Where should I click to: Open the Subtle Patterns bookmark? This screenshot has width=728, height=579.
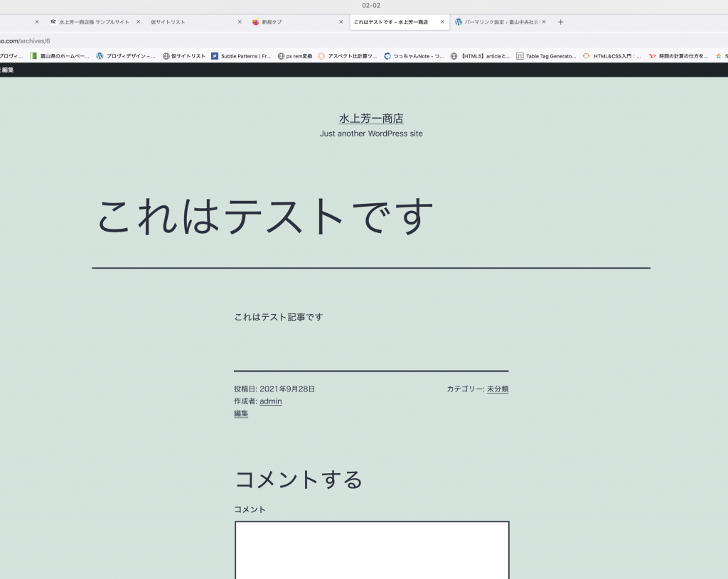pos(241,56)
